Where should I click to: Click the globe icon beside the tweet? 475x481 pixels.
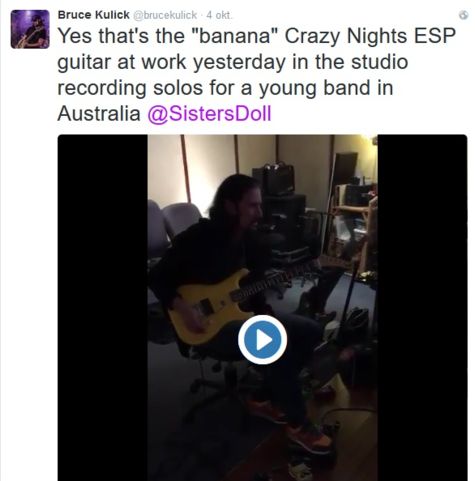point(463,15)
